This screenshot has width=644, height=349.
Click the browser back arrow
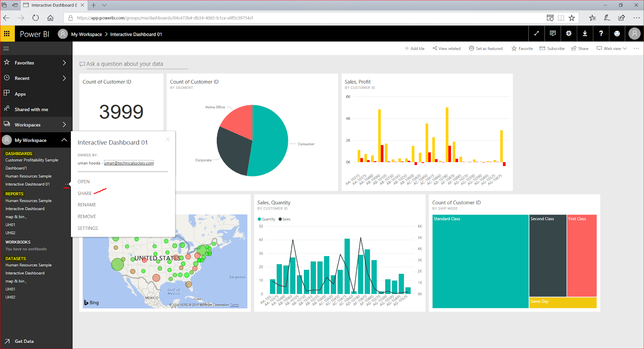click(6, 18)
